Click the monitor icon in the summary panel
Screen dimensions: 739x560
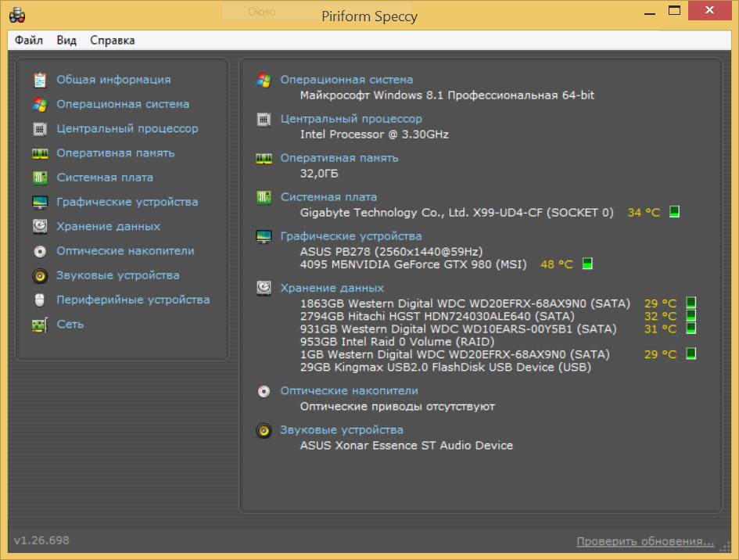pos(264,237)
